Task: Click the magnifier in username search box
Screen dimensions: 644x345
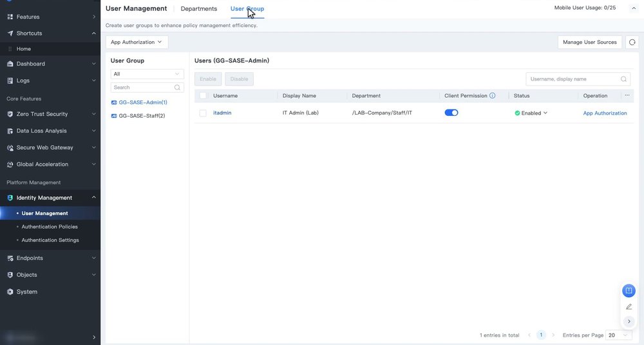Action: point(623,79)
